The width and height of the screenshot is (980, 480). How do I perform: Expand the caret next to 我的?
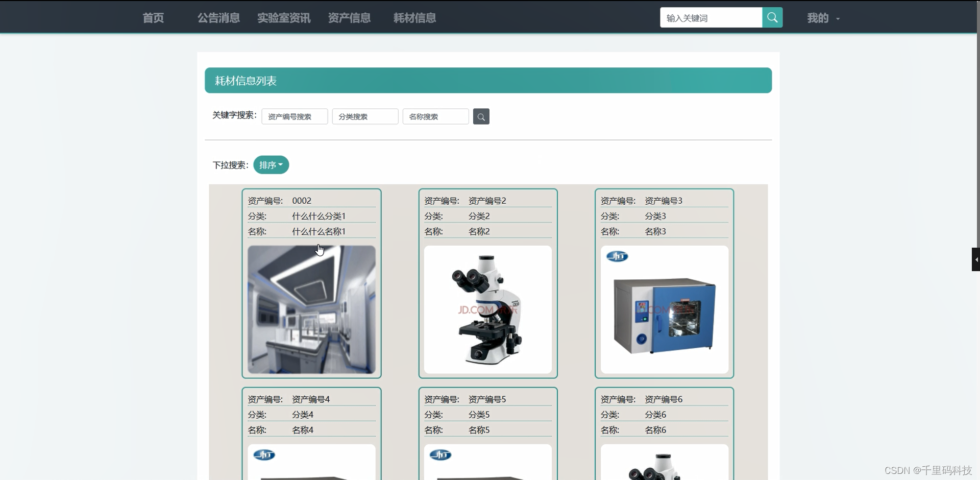(x=838, y=19)
